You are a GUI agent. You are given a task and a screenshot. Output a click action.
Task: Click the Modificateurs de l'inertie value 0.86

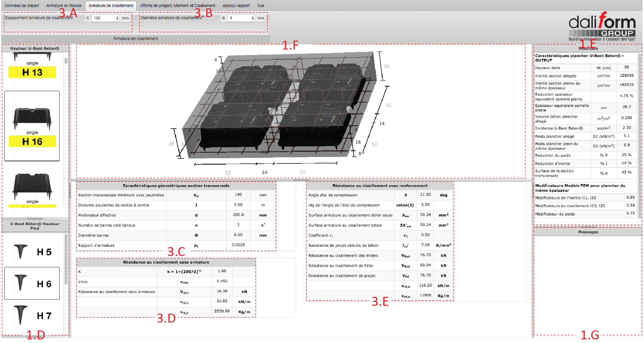point(631,197)
